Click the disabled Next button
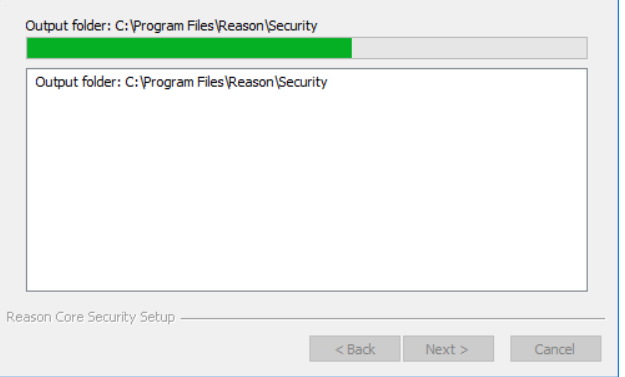Screen dimensions: 625x377 (x=448, y=349)
